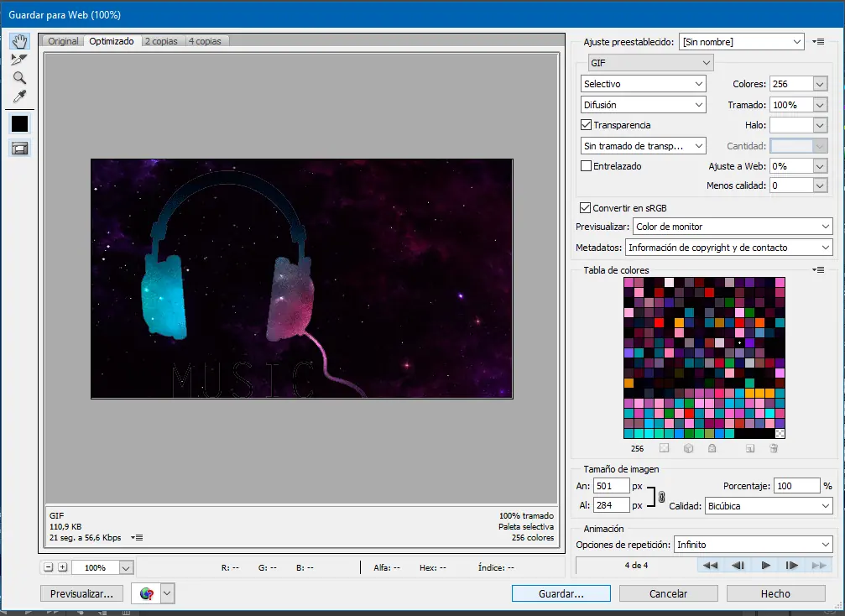Zoom in with the plus button
This screenshot has height=616, width=845.
pos(62,567)
